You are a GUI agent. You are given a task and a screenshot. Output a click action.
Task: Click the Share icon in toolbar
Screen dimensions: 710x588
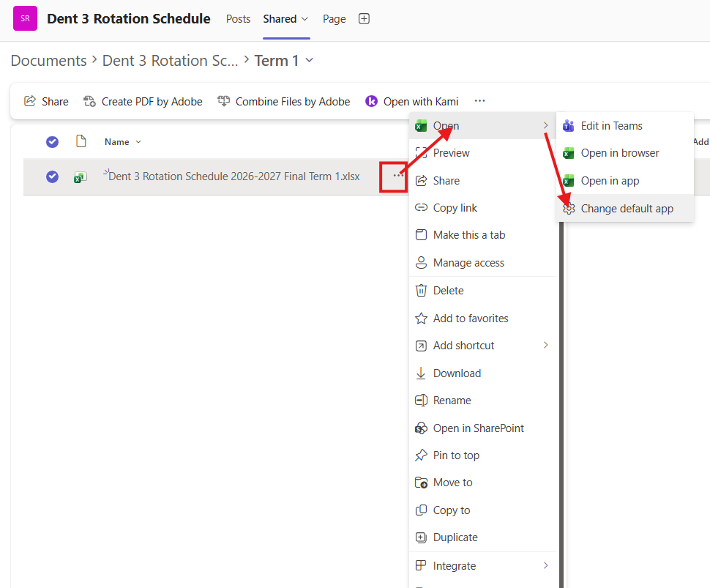tap(30, 101)
